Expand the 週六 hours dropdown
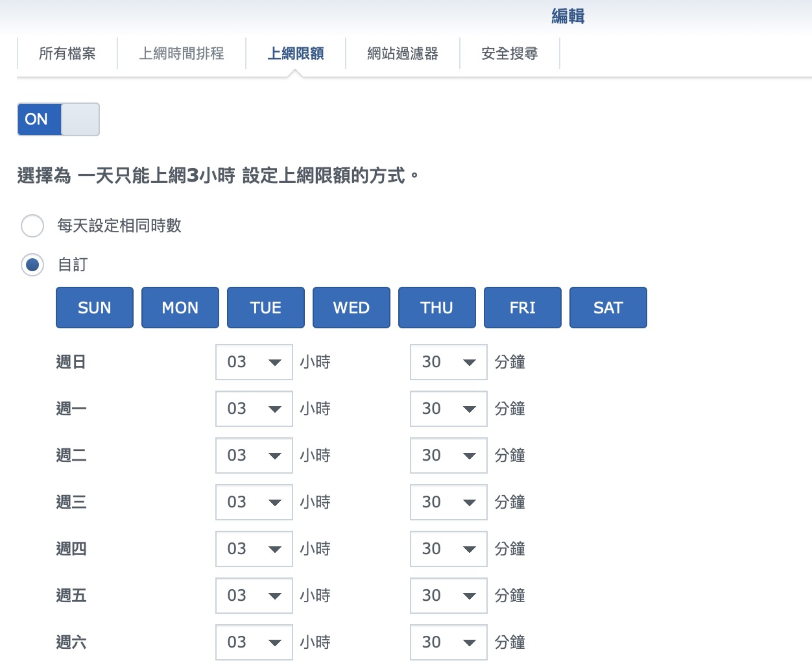The height and width of the screenshot is (667, 812). pos(254,642)
